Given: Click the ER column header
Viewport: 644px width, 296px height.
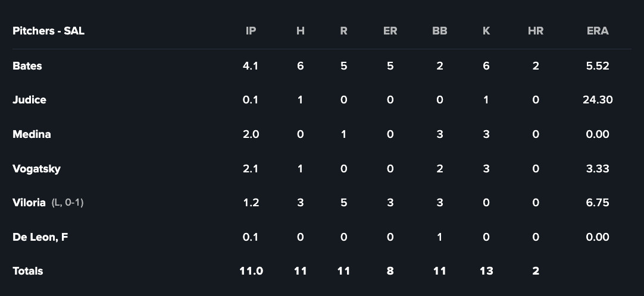Looking at the screenshot, I should 390,31.
